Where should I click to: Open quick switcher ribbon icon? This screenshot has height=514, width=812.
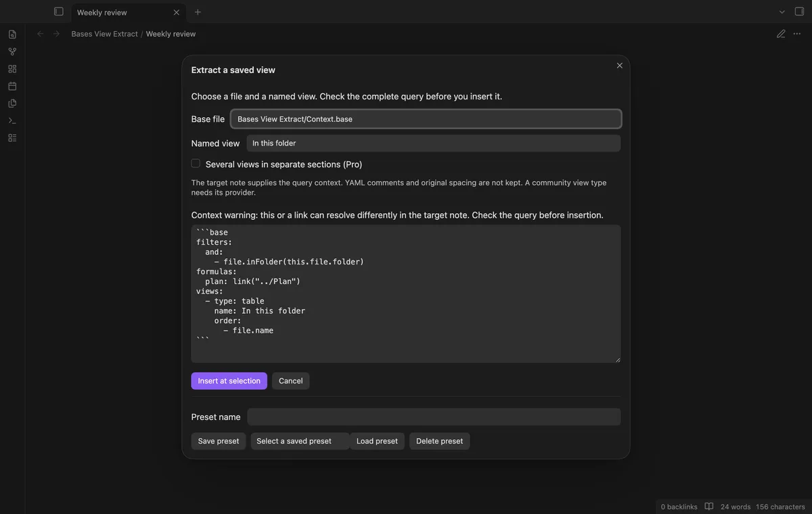[x=12, y=34]
